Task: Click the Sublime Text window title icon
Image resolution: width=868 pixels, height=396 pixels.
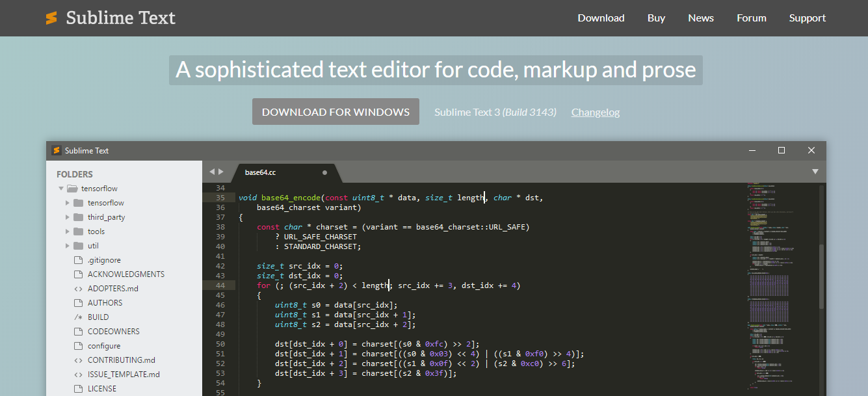Action: tap(57, 150)
